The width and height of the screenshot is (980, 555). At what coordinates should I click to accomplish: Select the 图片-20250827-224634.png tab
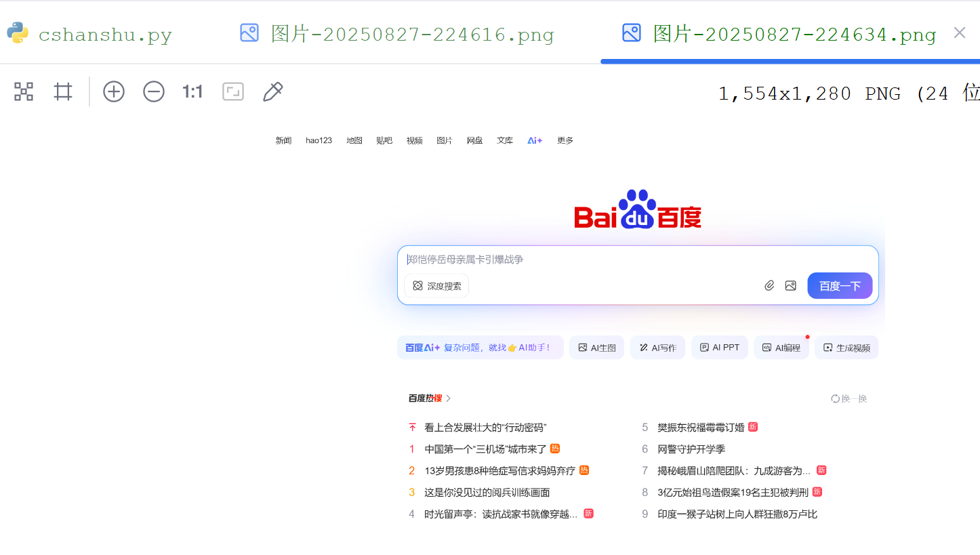point(794,34)
